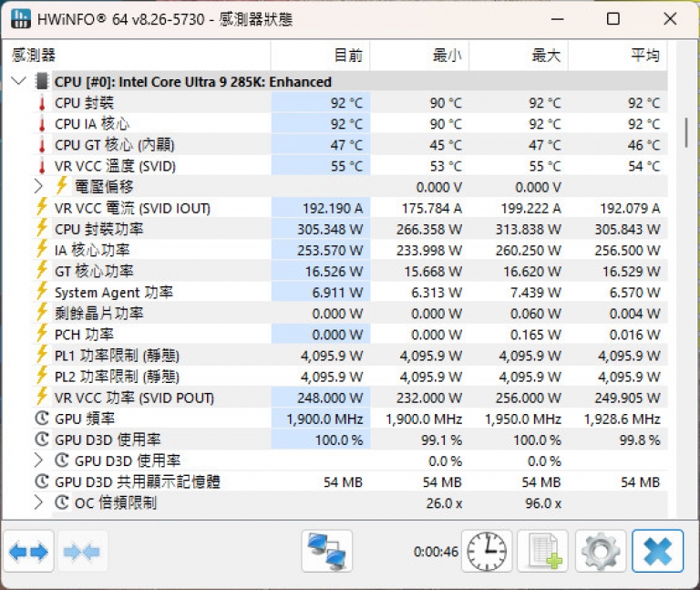Click the maximum value 313.838 W
The image size is (700, 590).
pyautogui.click(x=528, y=229)
